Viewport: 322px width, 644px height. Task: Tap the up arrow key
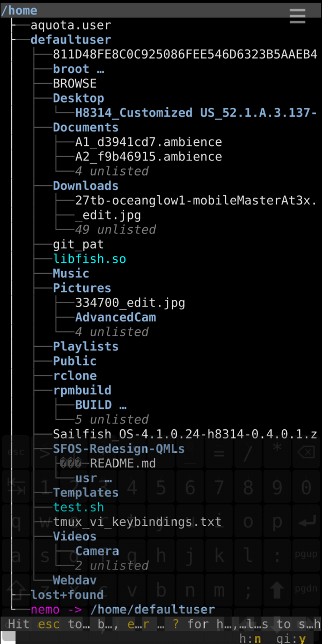(x=277, y=590)
